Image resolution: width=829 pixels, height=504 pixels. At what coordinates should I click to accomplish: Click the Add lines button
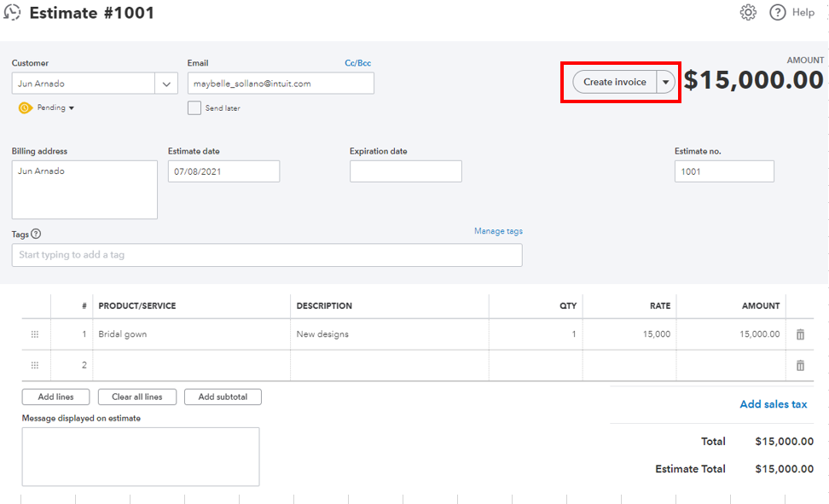(56, 397)
